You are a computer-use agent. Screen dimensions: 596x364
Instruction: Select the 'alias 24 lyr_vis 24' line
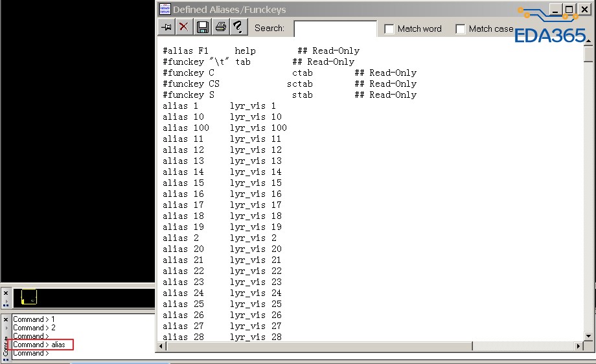(x=222, y=293)
